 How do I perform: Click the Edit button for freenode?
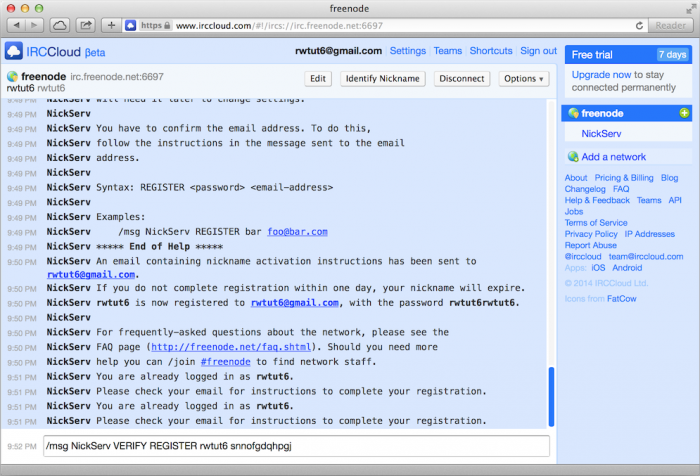tap(318, 79)
